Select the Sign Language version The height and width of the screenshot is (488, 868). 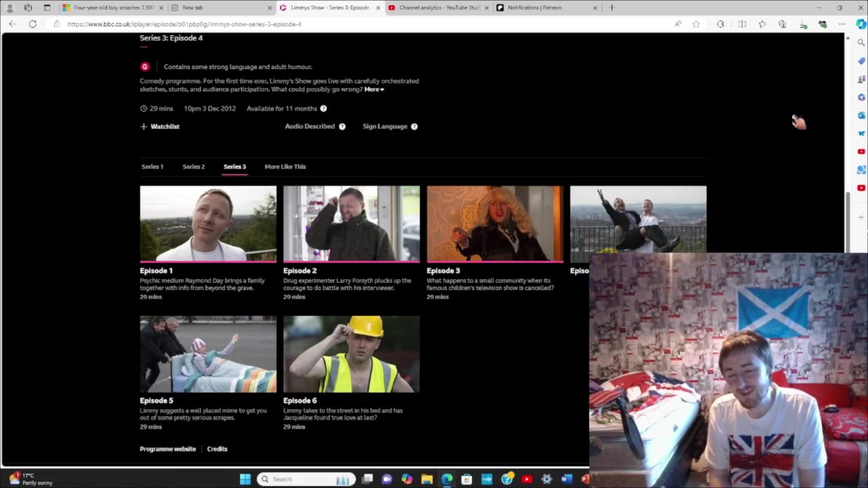tap(385, 127)
